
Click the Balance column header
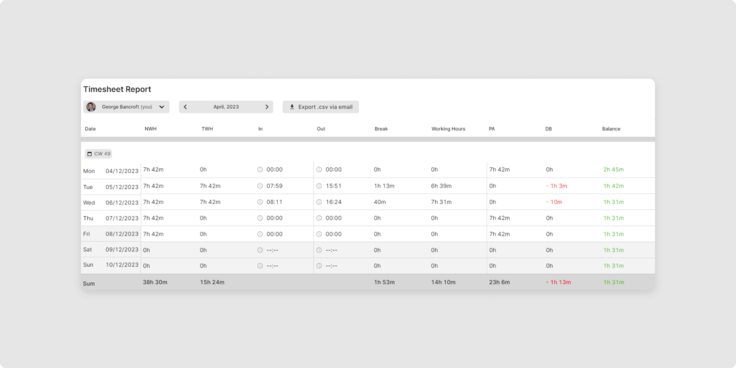coord(611,129)
